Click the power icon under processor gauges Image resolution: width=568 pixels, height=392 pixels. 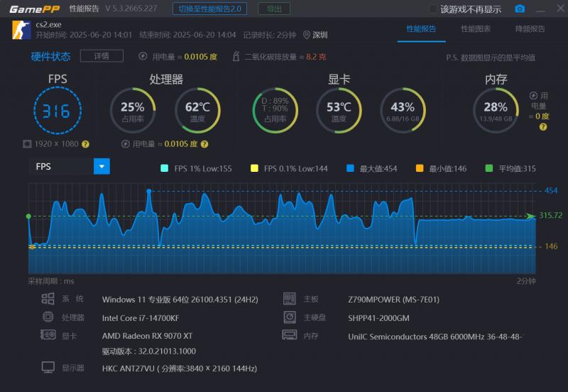(x=126, y=144)
